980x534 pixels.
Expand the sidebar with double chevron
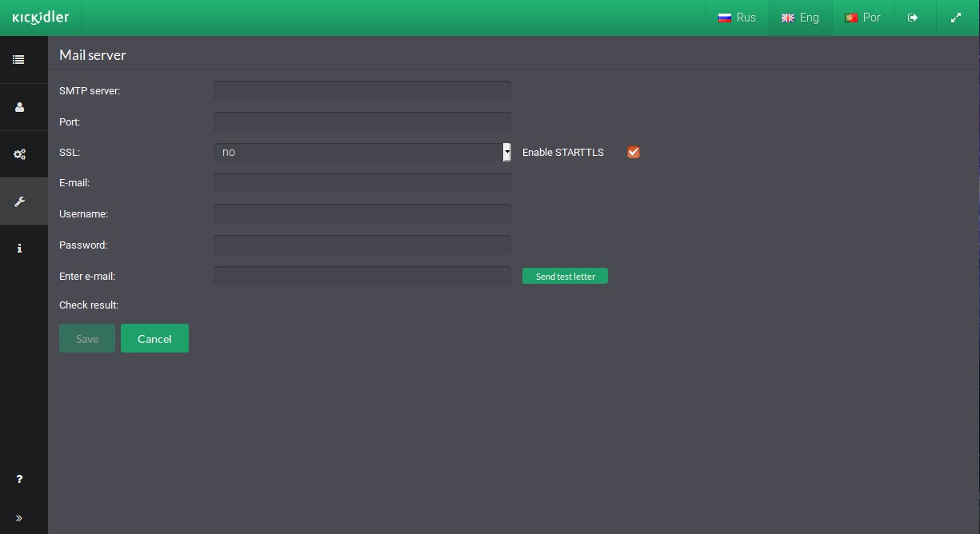click(19, 518)
